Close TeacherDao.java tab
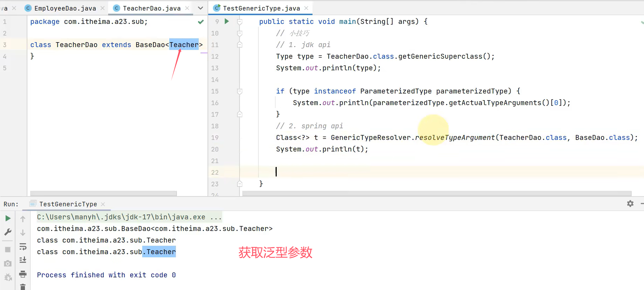Image resolution: width=644 pixels, height=290 pixels. pos(187,8)
